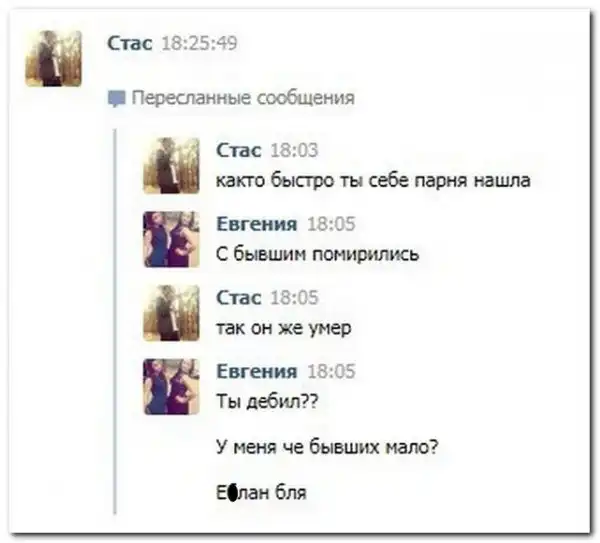600x543 pixels.
Task: Click the forwarded messages speech bubble icon
Action: pos(117,99)
